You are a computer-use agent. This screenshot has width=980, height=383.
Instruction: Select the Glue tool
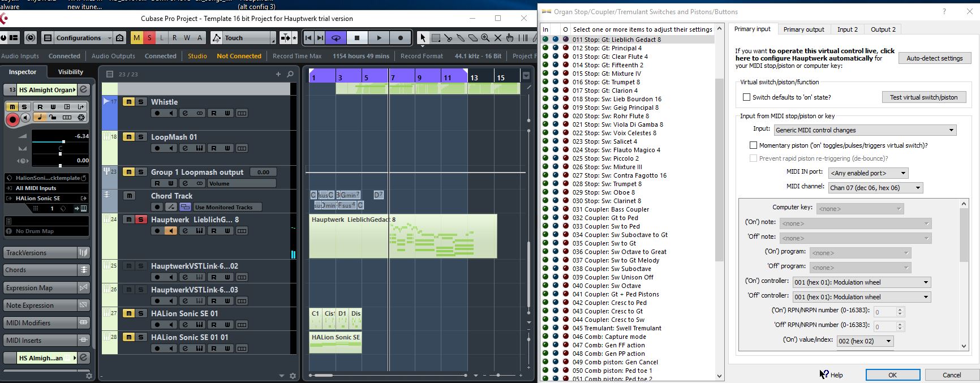(x=461, y=38)
